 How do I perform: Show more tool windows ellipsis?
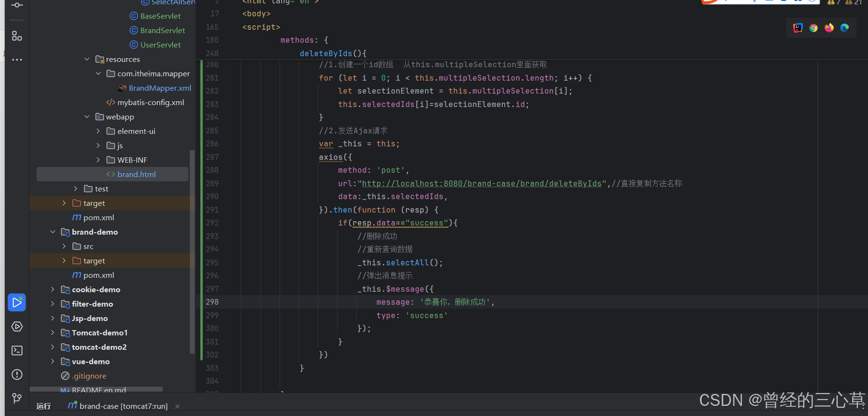coord(17,60)
